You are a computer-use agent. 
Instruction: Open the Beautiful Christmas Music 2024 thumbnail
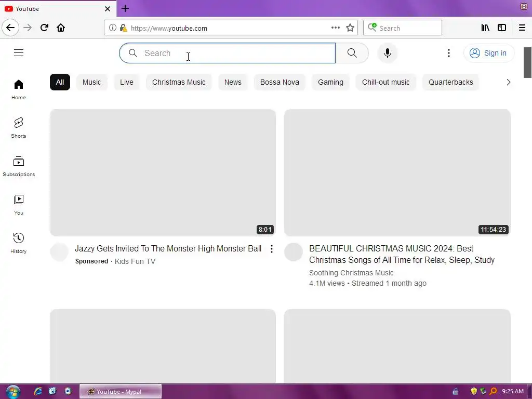point(397,172)
